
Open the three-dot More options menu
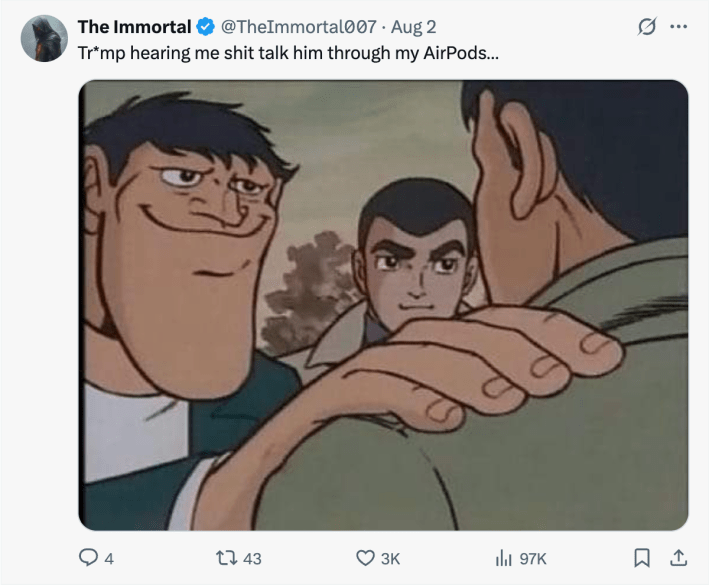click(678, 27)
